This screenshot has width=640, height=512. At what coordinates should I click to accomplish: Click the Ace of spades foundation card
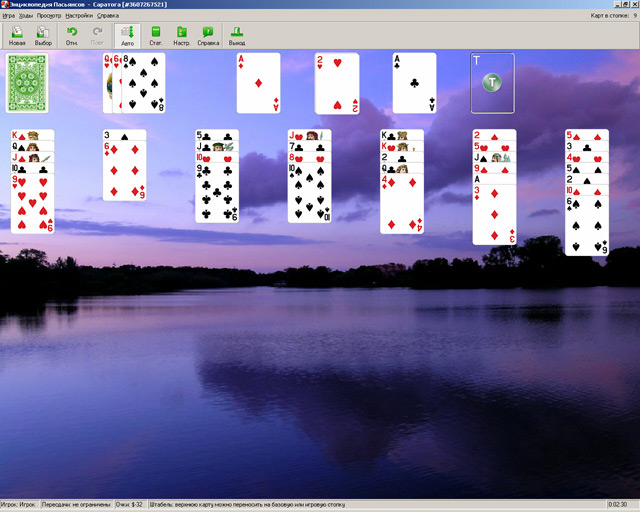tap(414, 83)
